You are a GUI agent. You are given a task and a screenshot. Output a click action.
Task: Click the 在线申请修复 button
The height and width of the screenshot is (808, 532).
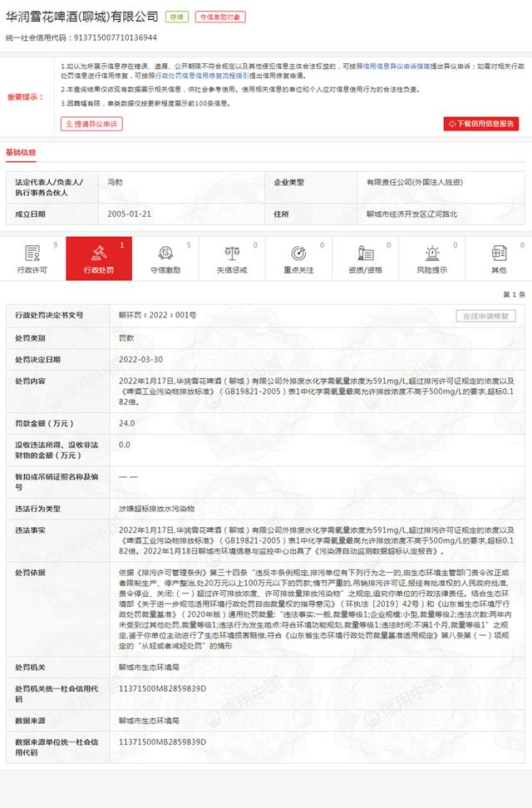pos(486,316)
